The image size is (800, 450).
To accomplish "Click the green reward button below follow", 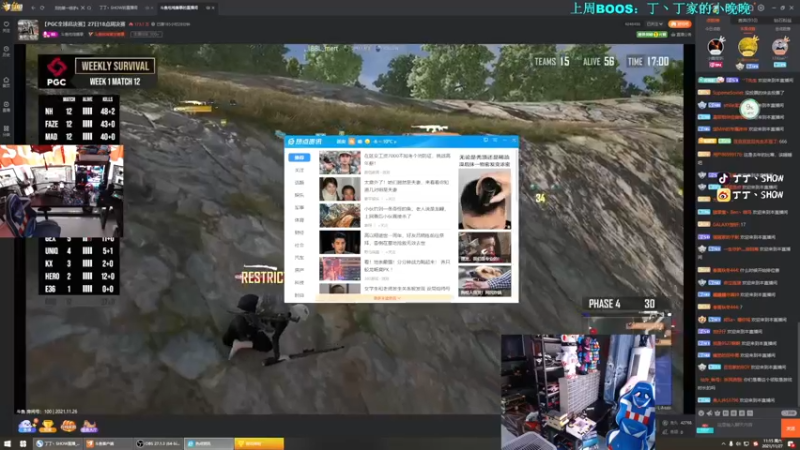I will [652, 34].
